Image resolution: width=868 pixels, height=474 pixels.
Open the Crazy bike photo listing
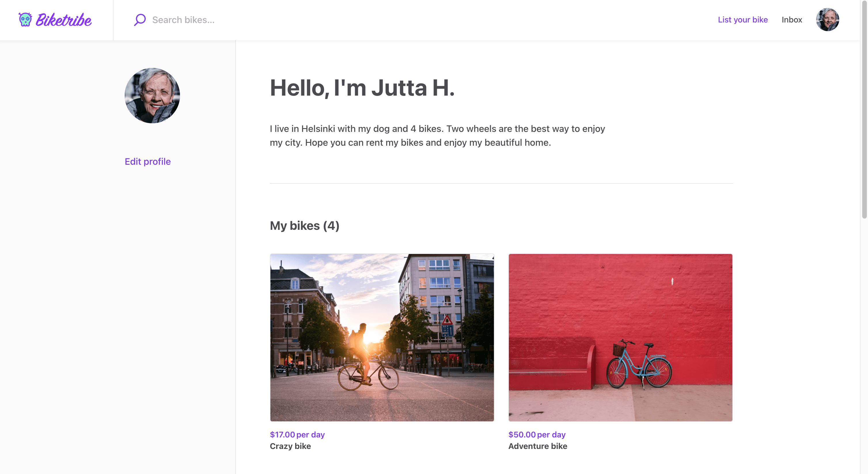[x=382, y=338]
